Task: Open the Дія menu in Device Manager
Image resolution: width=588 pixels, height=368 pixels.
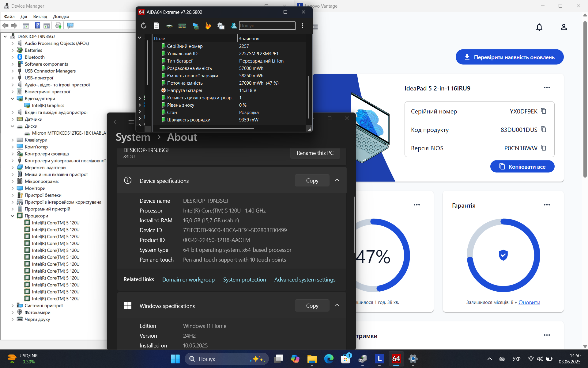Action: click(x=24, y=17)
